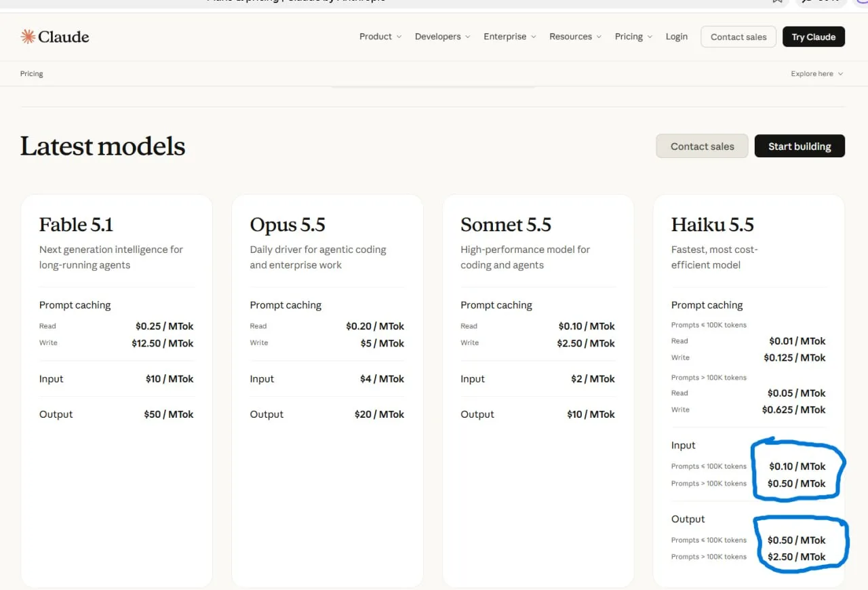Click the Fable 5.1 description text
The height and width of the screenshot is (590, 868).
(x=111, y=257)
